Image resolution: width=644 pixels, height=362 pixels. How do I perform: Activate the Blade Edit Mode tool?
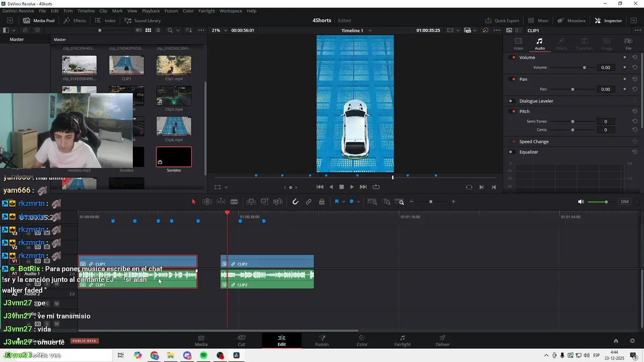click(x=234, y=202)
